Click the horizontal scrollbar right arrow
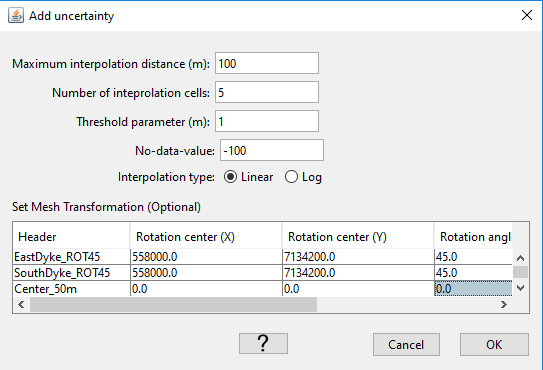Viewport: 543px width, 370px height. 504,305
